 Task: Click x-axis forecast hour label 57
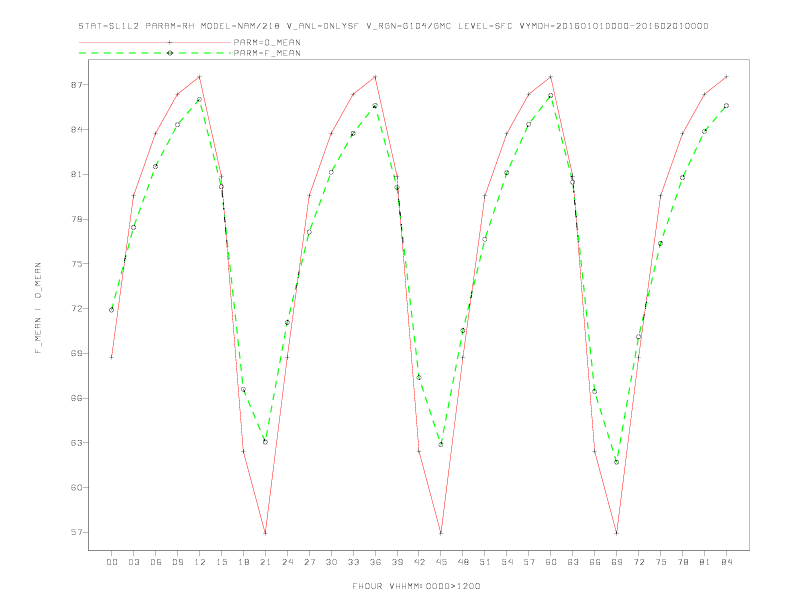[x=529, y=562]
